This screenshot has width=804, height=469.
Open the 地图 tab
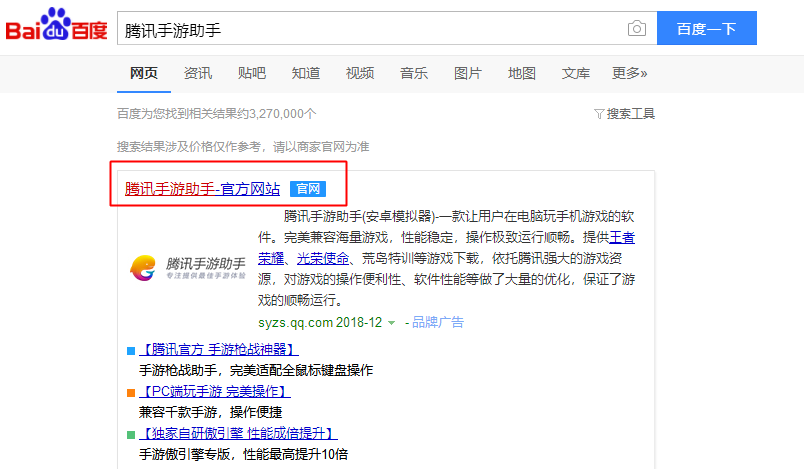pyautogui.click(x=521, y=73)
